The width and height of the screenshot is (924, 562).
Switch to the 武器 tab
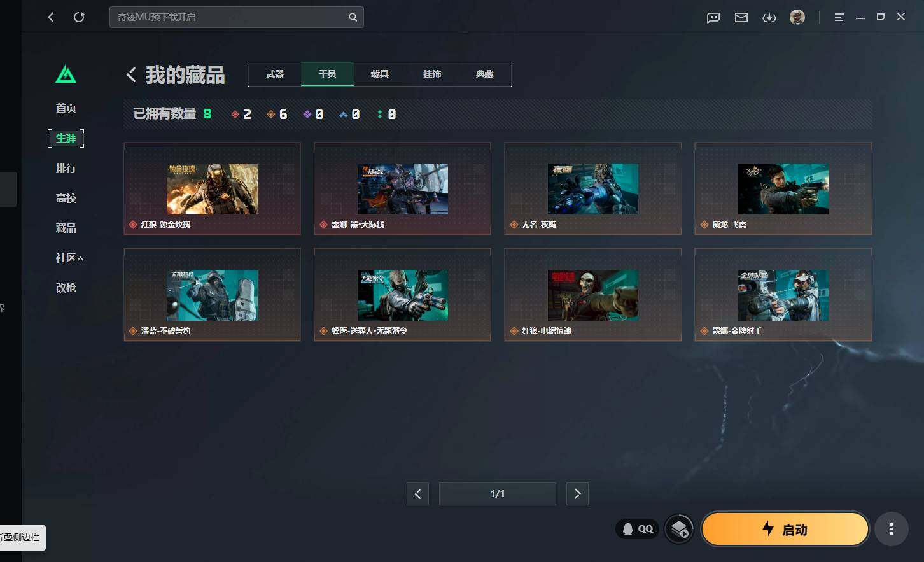pyautogui.click(x=275, y=74)
